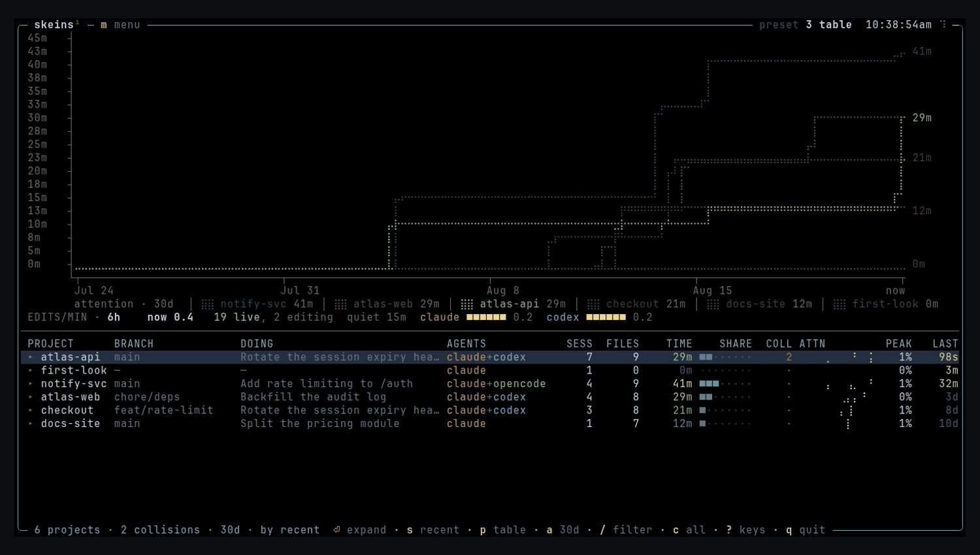
Task: Click the codex edits rate bar
Action: [606, 317]
